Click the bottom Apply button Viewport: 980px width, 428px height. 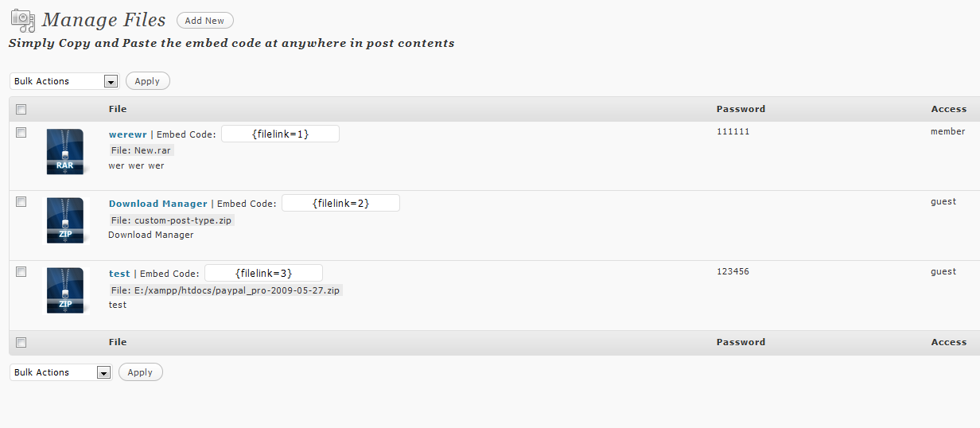pyautogui.click(x=140, y=372)
